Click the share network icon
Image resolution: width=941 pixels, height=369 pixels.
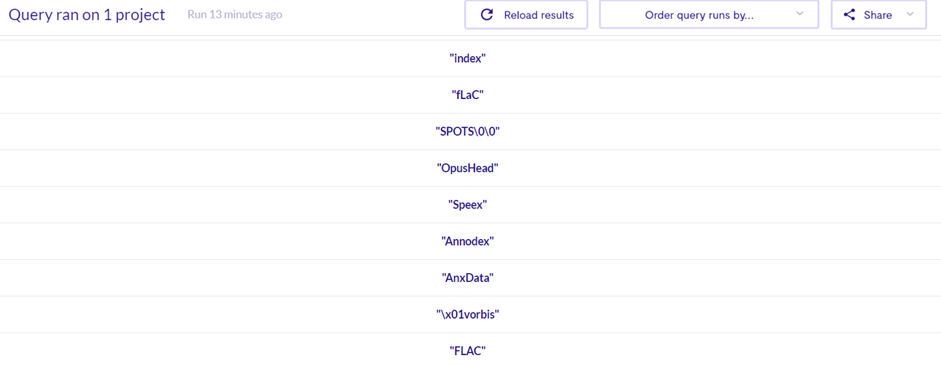pyautogui.click(x=849, y=15)
